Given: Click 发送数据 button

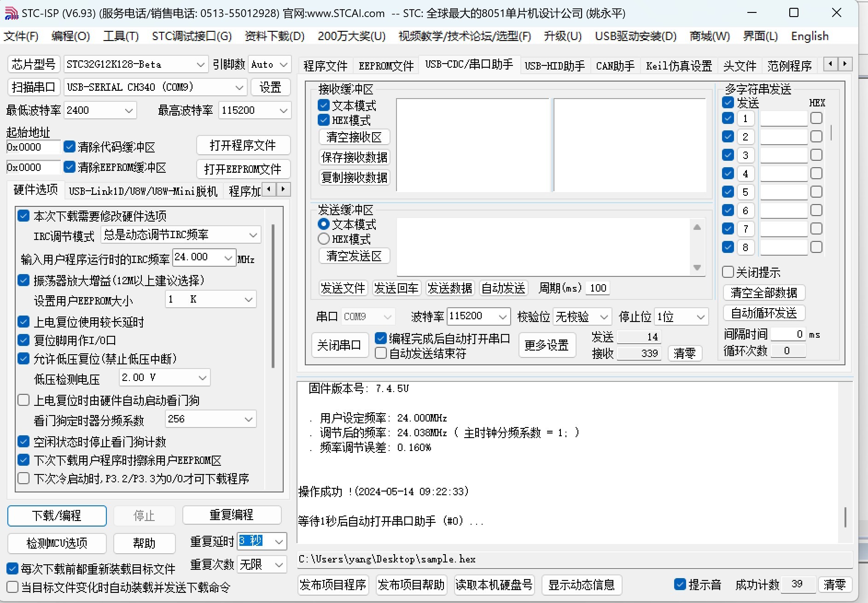Looking at the screenshot, I should (450, 288).
